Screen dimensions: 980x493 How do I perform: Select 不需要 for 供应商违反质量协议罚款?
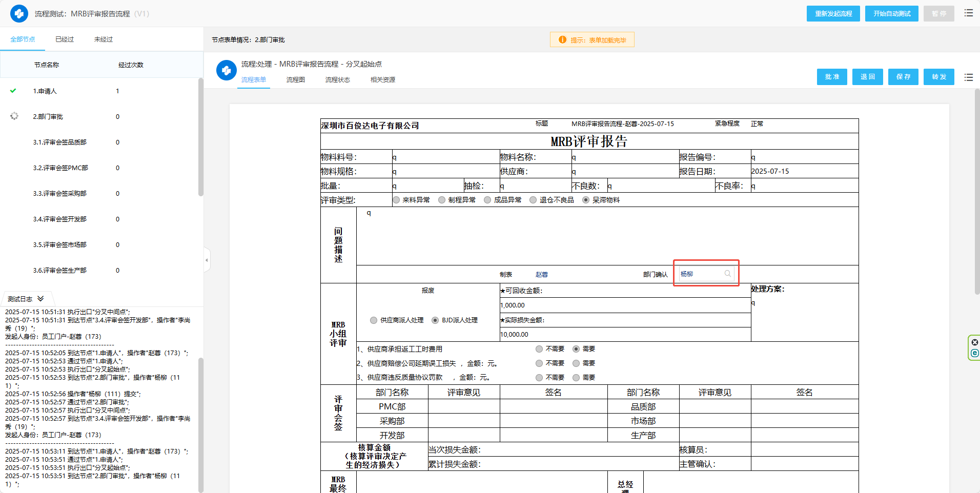(x=539, y=378)
